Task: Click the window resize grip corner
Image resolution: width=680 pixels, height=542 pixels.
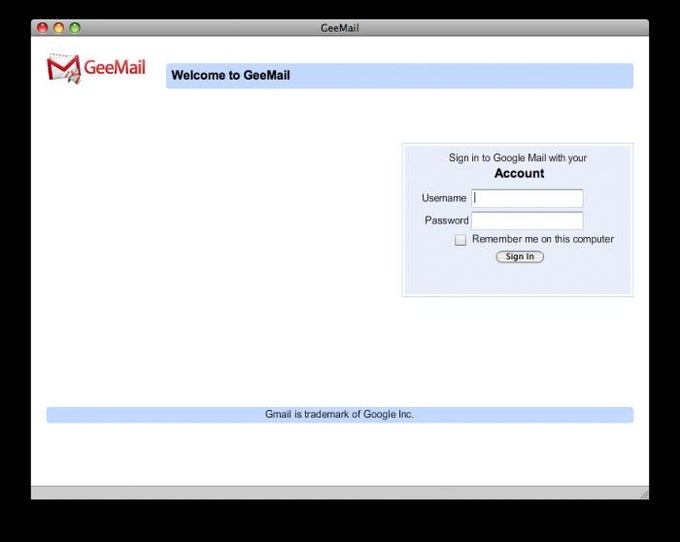Action: [x=644, y=494]
